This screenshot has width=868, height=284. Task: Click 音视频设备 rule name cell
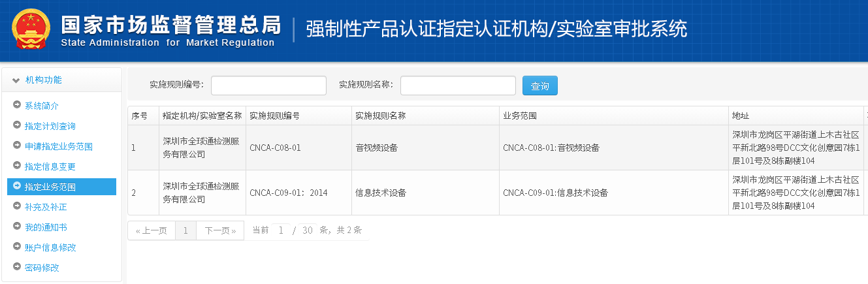[x=425, y=148]
